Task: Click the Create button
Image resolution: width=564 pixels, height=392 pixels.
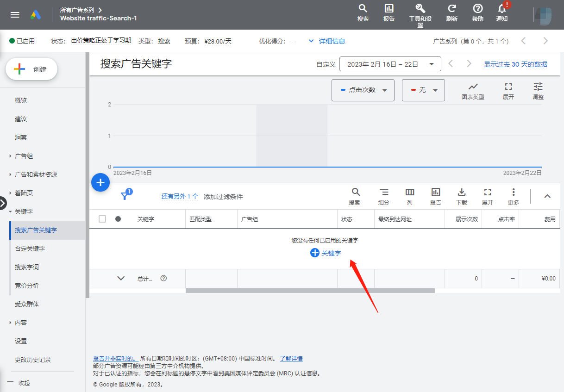Action: click(31, 69)
